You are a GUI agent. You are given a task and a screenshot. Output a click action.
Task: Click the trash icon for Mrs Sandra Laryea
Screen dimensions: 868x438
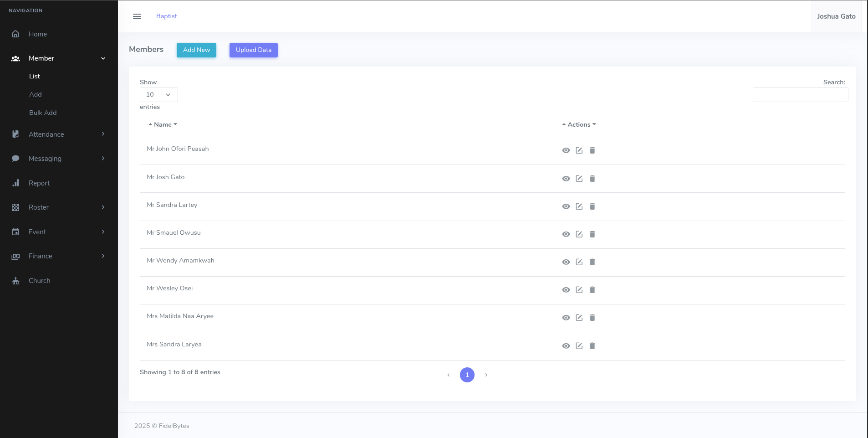(592, 346)
